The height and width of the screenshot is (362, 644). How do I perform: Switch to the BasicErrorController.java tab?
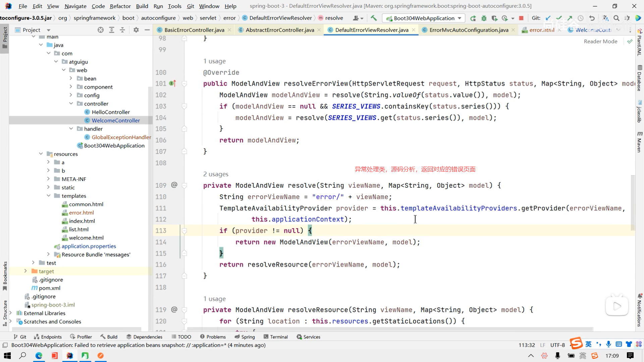tap(194, 30)
